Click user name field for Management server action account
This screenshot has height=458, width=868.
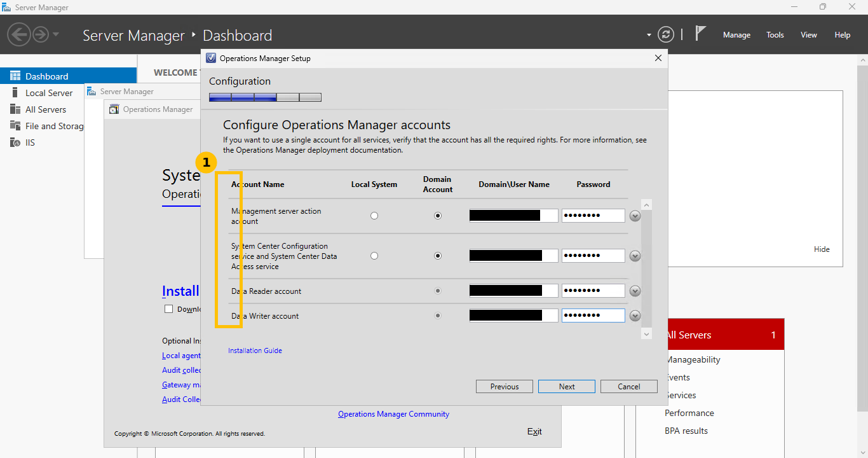point(513,216)
